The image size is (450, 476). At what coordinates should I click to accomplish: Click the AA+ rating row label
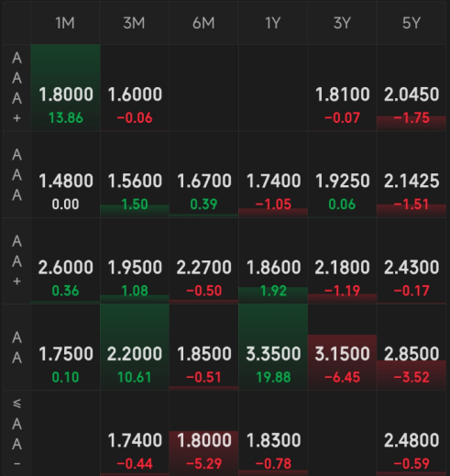(x=16, y=261)
